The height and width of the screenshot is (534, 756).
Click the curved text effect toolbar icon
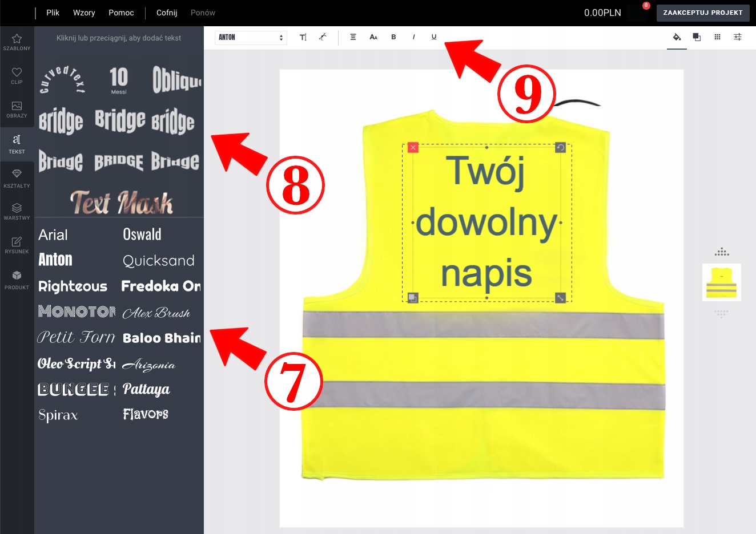323,37
